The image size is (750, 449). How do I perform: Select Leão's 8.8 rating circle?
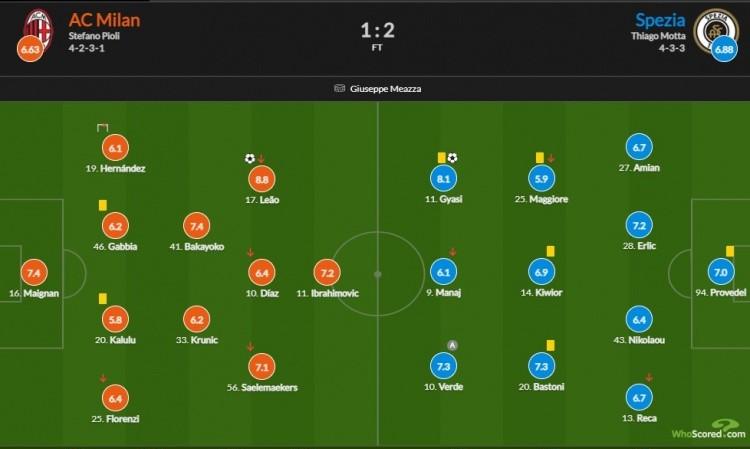point(262,179)
